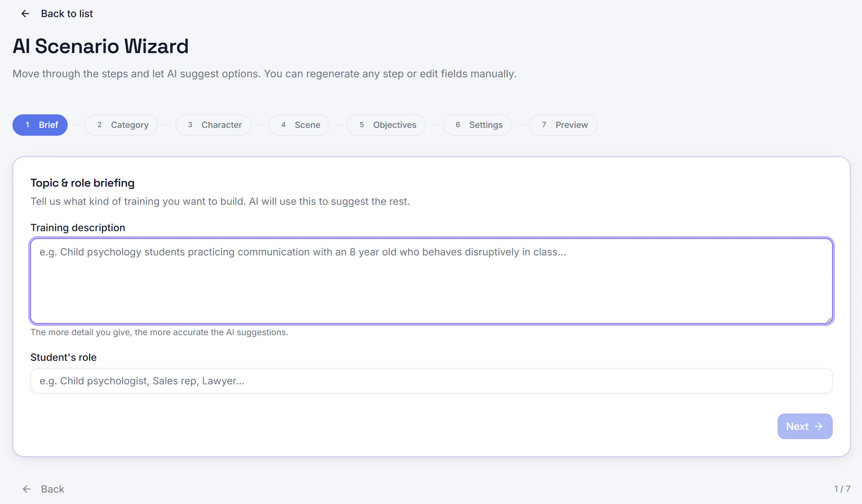Click the Student's role input field
The height and width of the screenshot is (504, 862).
[431, 381]
